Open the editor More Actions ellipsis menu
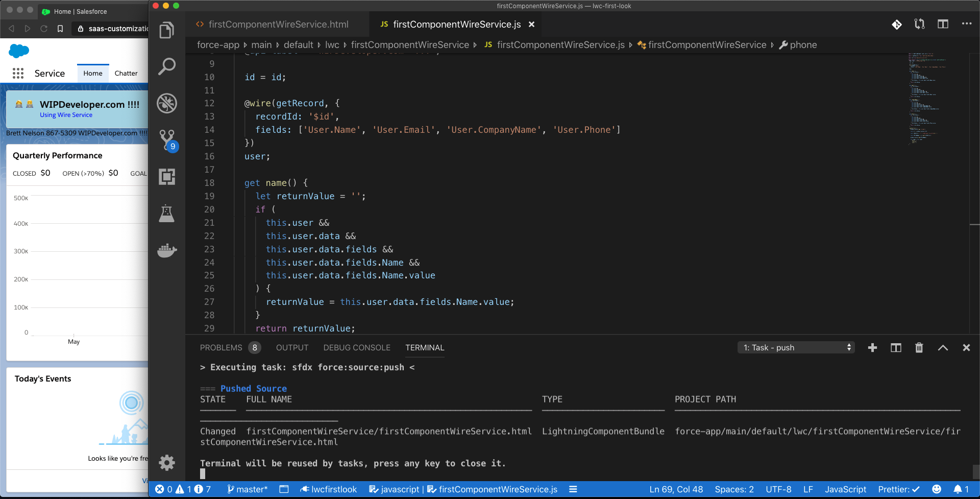Viewport: 980px width, 499px height. (967, 23)
